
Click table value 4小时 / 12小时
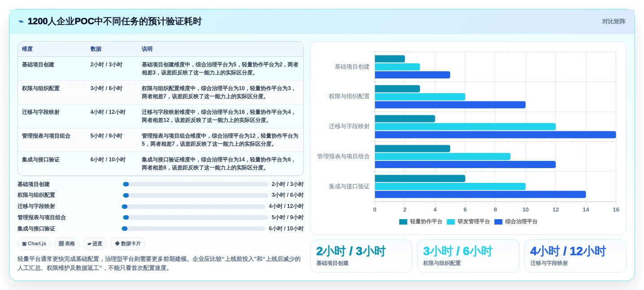click(x=108, y=112)
